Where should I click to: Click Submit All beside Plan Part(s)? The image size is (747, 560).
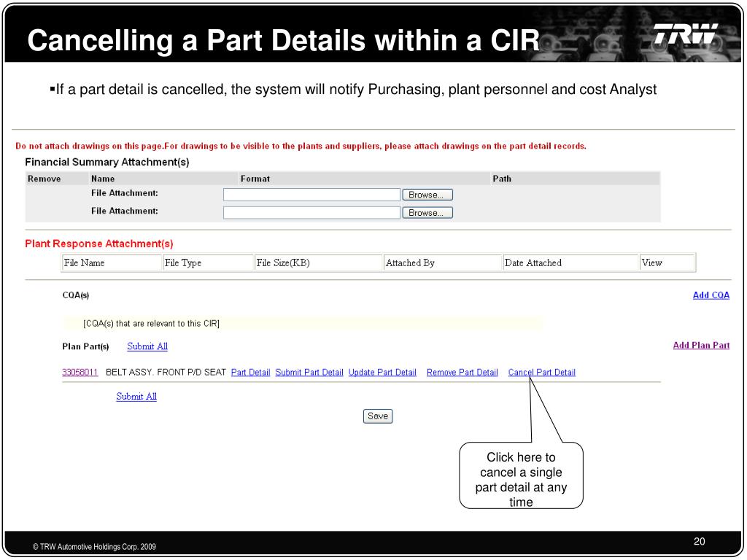click(147, 346)
